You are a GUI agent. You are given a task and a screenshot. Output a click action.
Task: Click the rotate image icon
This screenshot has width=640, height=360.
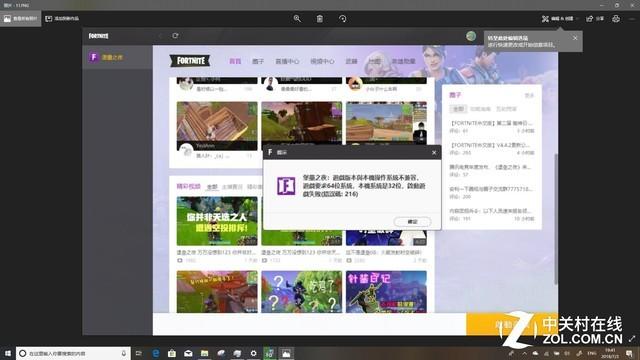342,19
